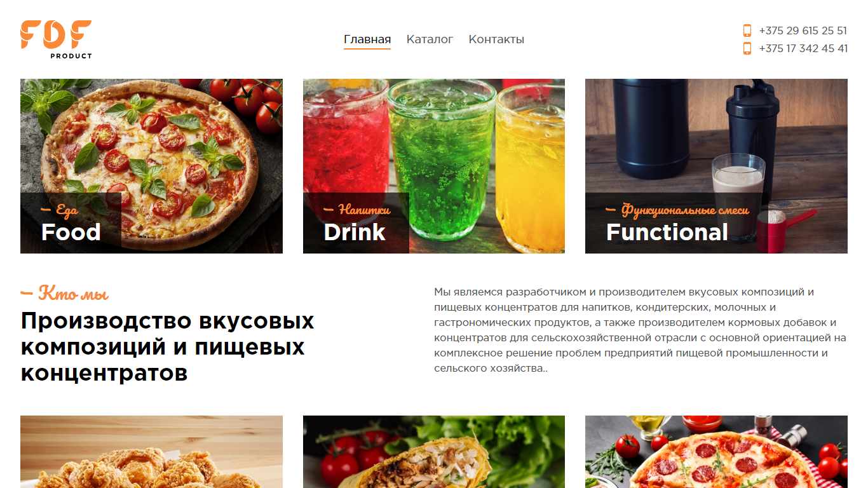Open the Главная menu item

[367, 39]
